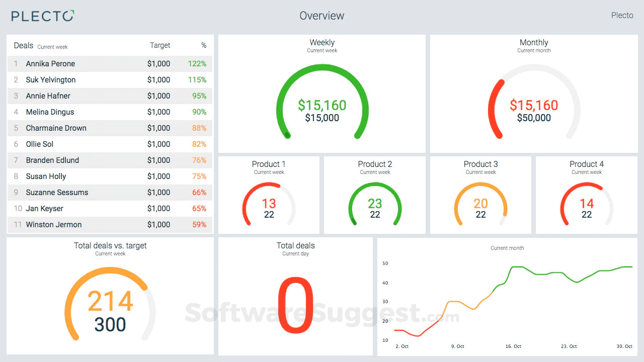
Task: Select Winston Jermon in the deals list
Action: pos(52,224)
